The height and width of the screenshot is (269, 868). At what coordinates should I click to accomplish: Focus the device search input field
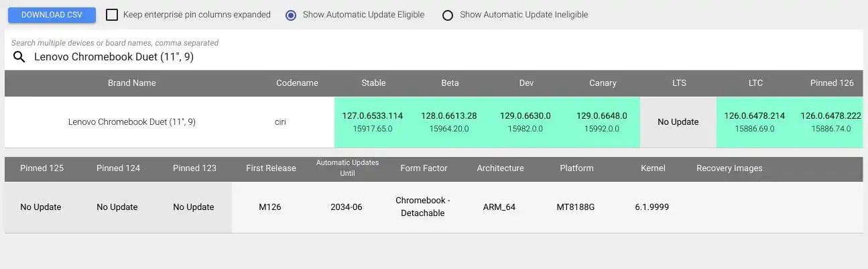pyautogui.click(x=442, y=57)
